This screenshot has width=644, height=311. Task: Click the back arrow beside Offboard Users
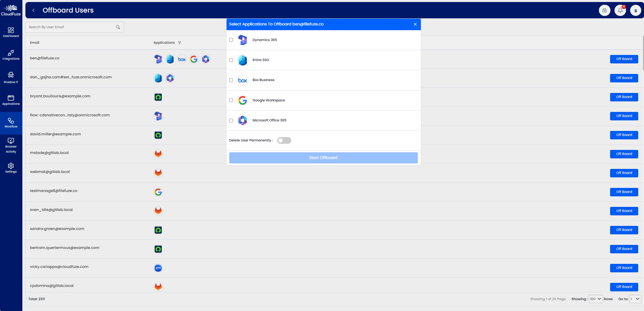click(x=33, y=11)
